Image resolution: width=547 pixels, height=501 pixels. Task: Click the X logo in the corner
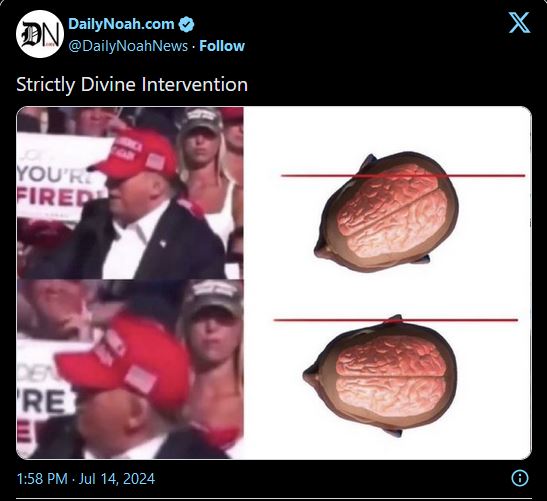(x=519, y=23)
